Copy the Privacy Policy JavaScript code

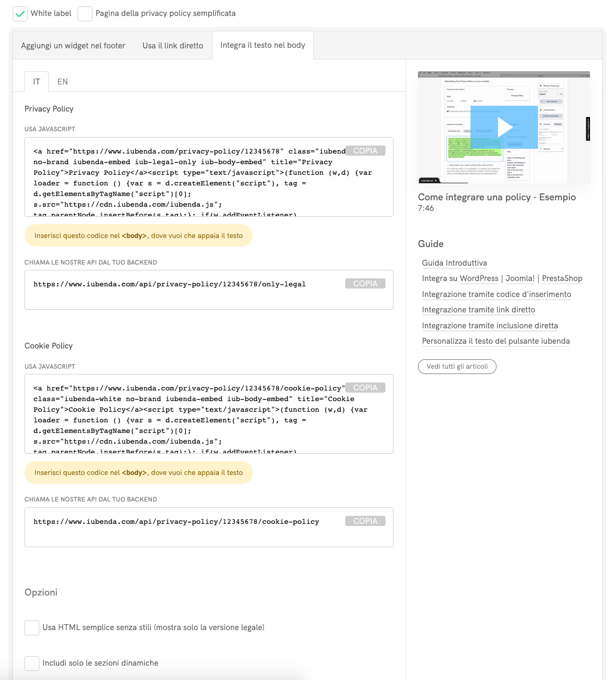(365, 151)
